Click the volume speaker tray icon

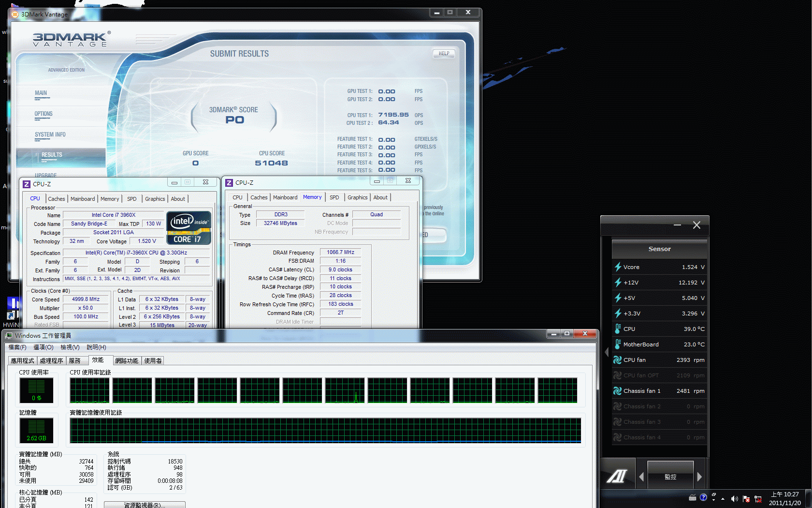(735, 499)
